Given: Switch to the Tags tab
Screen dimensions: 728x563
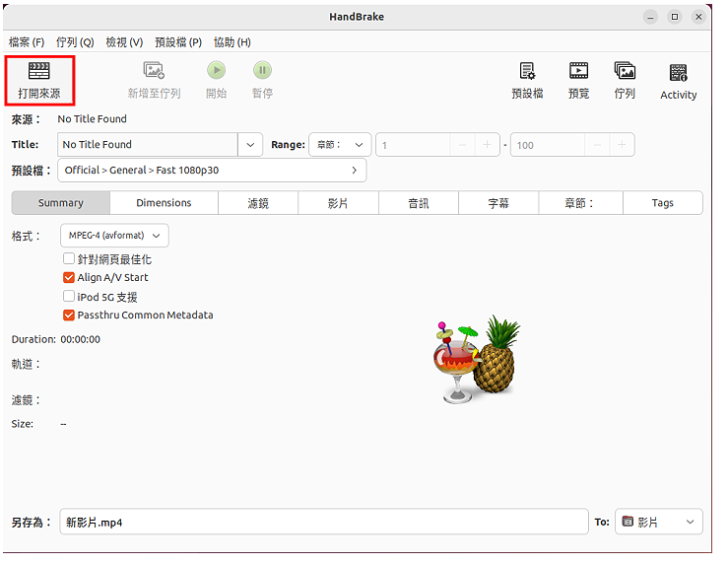Looking at the screenshot, I should (x=663, y=203).
